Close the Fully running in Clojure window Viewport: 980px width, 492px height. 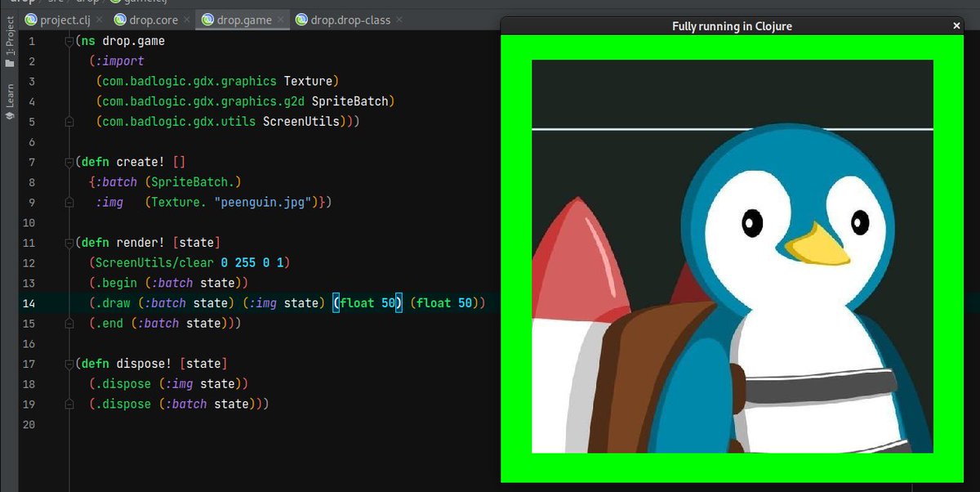(x=957, y=26)
